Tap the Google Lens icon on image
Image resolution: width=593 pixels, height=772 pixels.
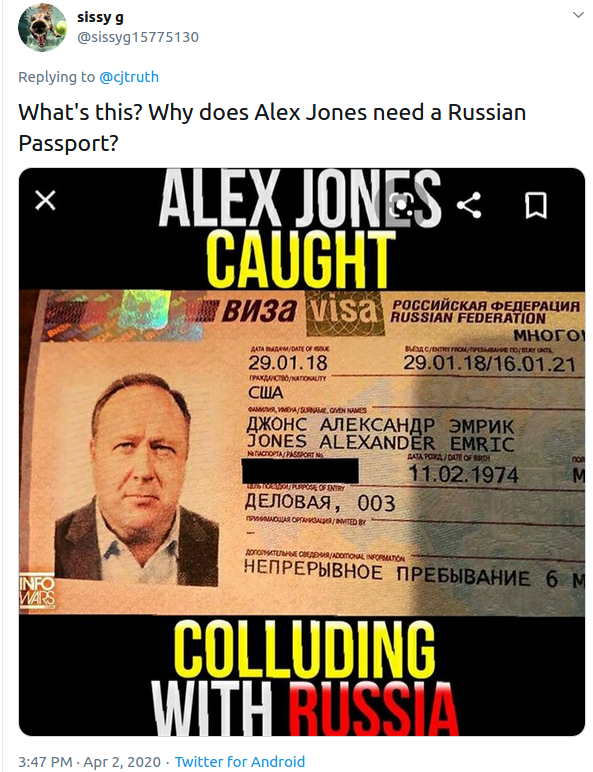click(400, 205)
